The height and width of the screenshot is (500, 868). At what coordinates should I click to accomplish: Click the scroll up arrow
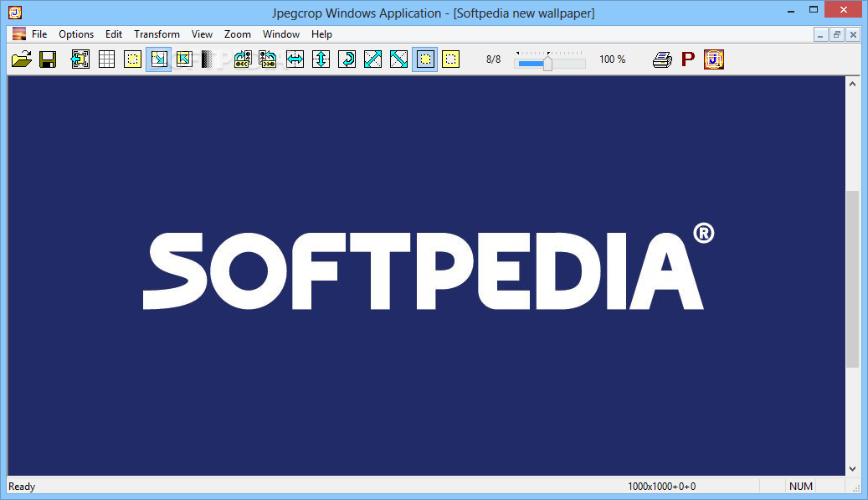[x=852, y=84]
